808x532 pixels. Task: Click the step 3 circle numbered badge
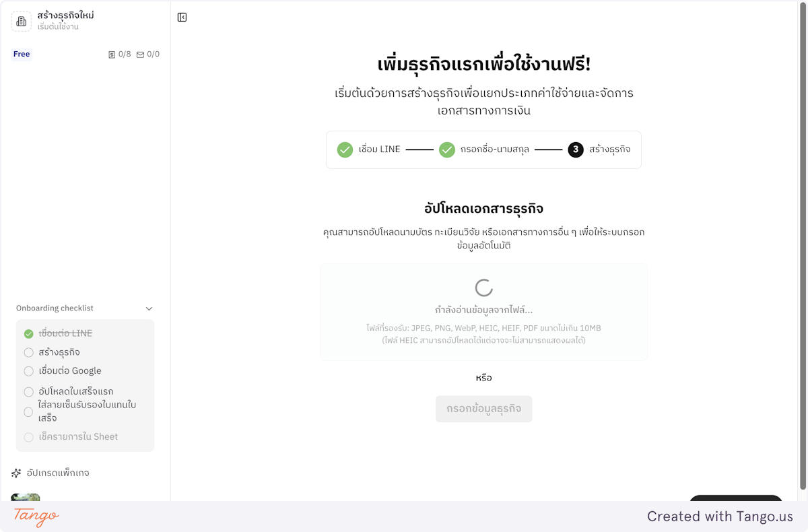click(x=576, y=149)
